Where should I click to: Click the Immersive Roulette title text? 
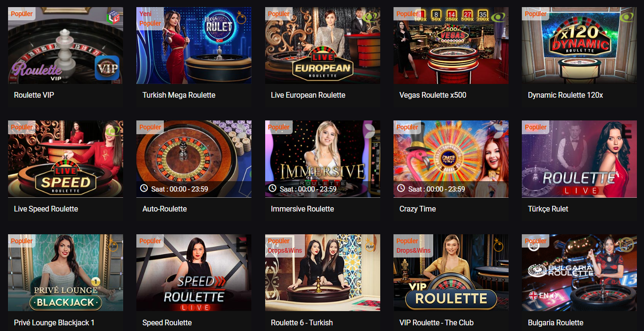302,209
